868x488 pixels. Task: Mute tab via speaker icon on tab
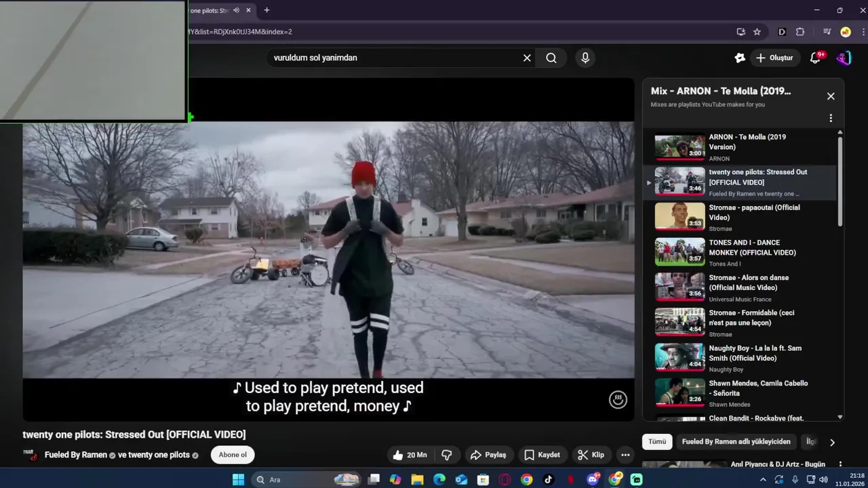[236, 10]
